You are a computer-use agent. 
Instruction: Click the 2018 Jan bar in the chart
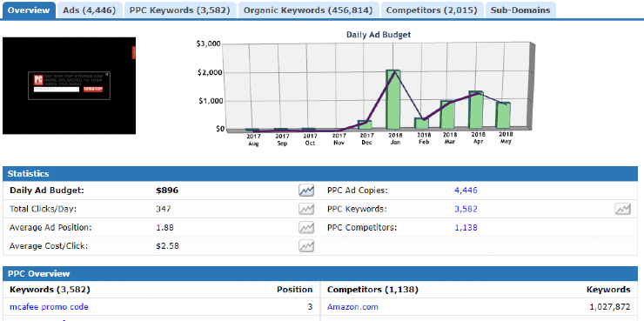(392, 100)
